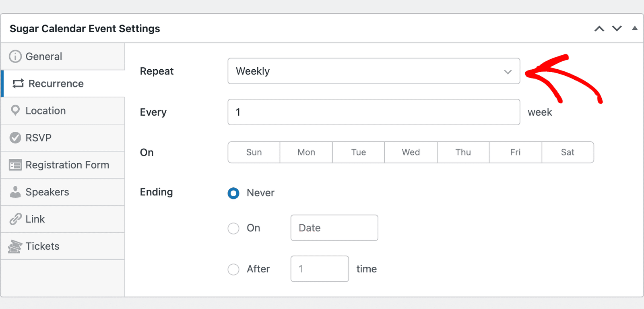Open the Repeat Weekly dropdown
The height and width of the screenshot is (309, 644).
pos(374,71)
